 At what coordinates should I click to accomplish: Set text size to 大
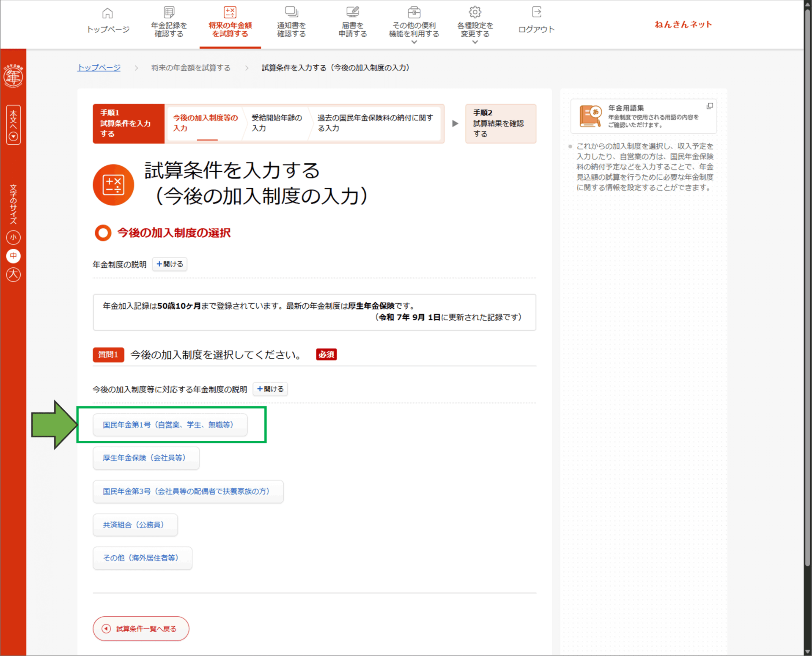coord(13,274)
